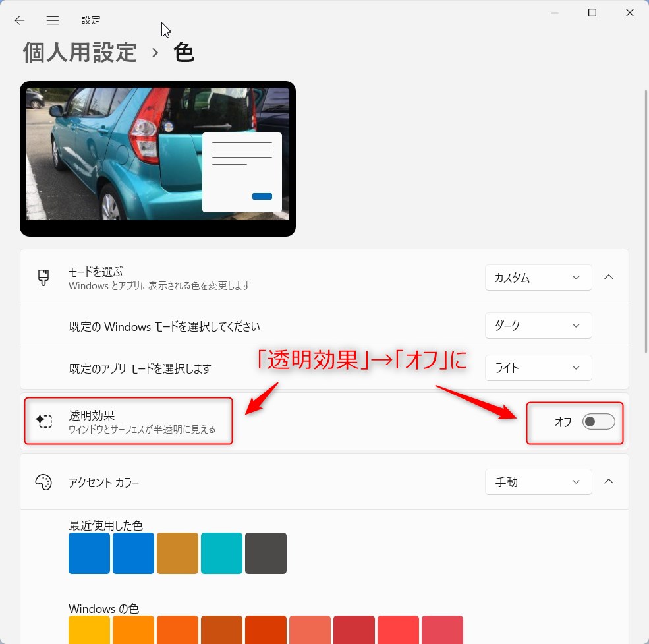
Task: Collapse the アクセント カラー section
Action: [608, 481]
